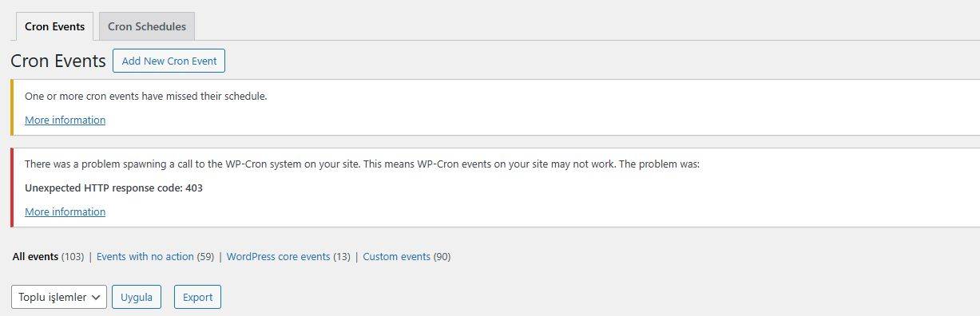The image size is (980, 316).
Task: Click the (103) count beside All events
Action: click(73, 256)
